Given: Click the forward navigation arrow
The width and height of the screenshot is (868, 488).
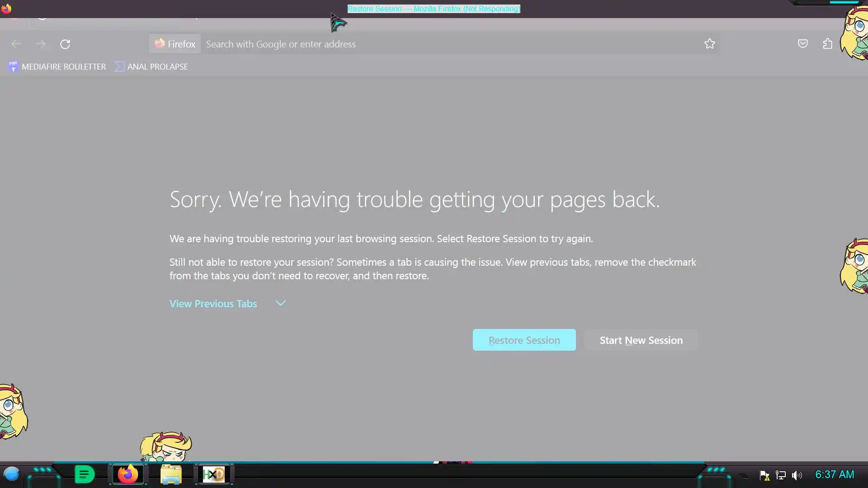Looking at the screenshot, I should click(41, 44).
